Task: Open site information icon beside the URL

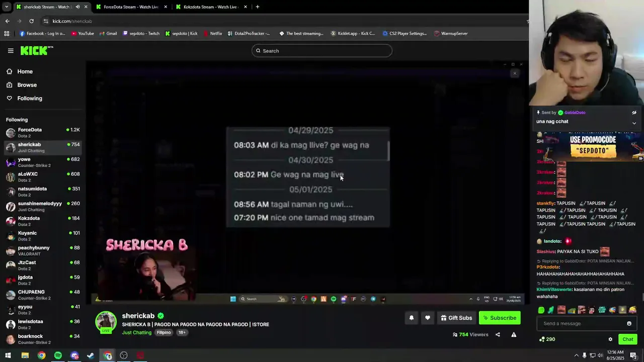Action: click(x=46, y=21)
